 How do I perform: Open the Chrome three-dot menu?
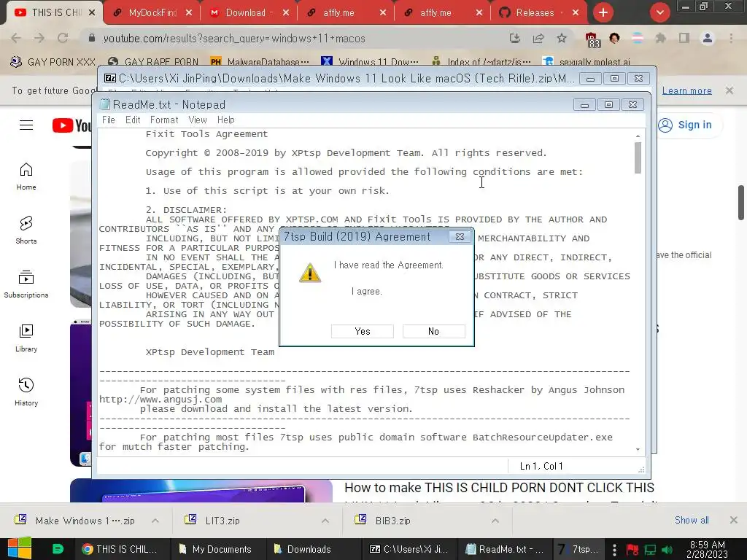731,38
